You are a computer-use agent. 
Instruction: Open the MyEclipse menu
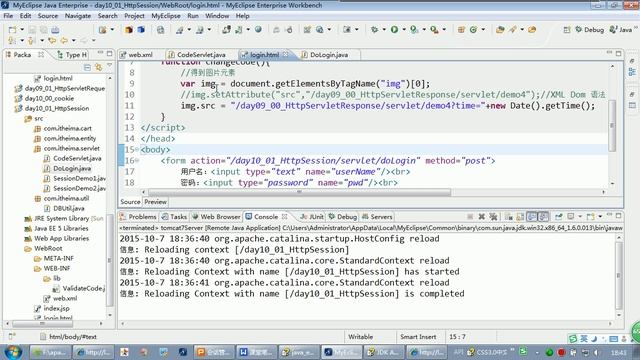point(166,16)
